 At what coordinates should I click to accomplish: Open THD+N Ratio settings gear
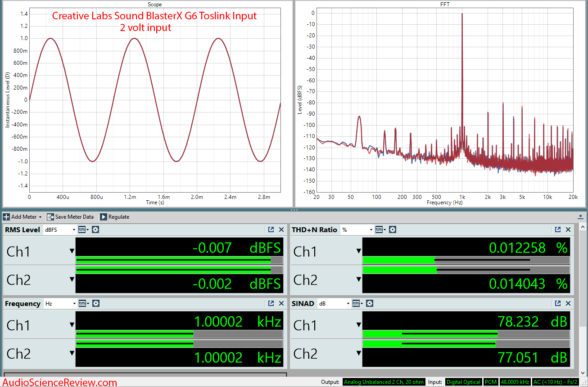pyautogui.click(x=393, y=229)
